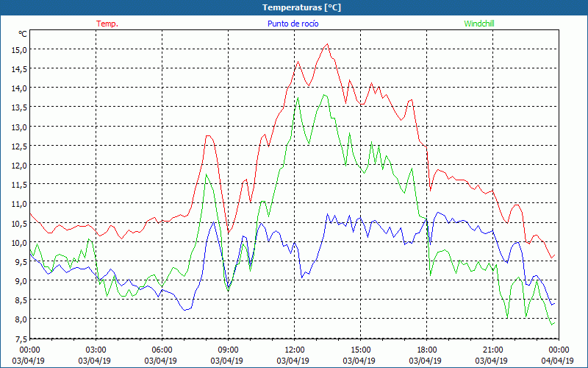Click the '04/04/19' date label
Viewport: 588px width, 368px height.
tap(558, 361)
